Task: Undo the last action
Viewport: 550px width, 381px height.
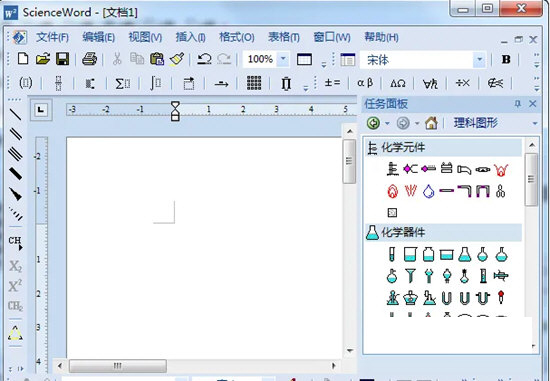Action: click(204, 59)
